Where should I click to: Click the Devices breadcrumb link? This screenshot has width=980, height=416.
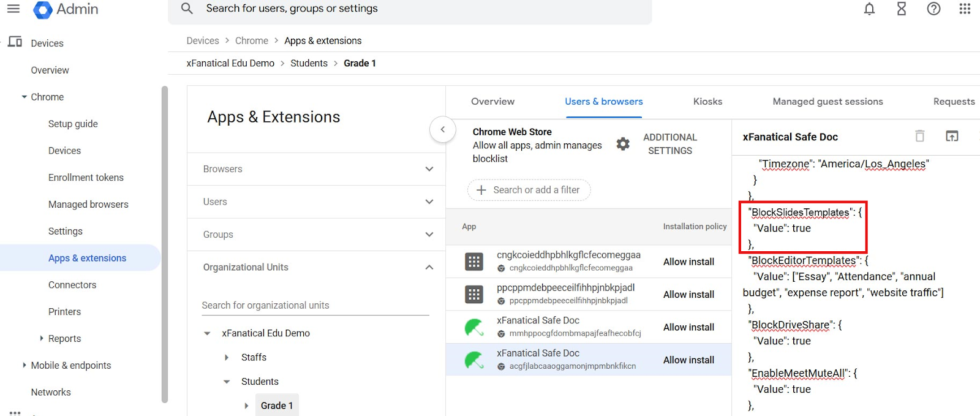[x=203, y=41]
